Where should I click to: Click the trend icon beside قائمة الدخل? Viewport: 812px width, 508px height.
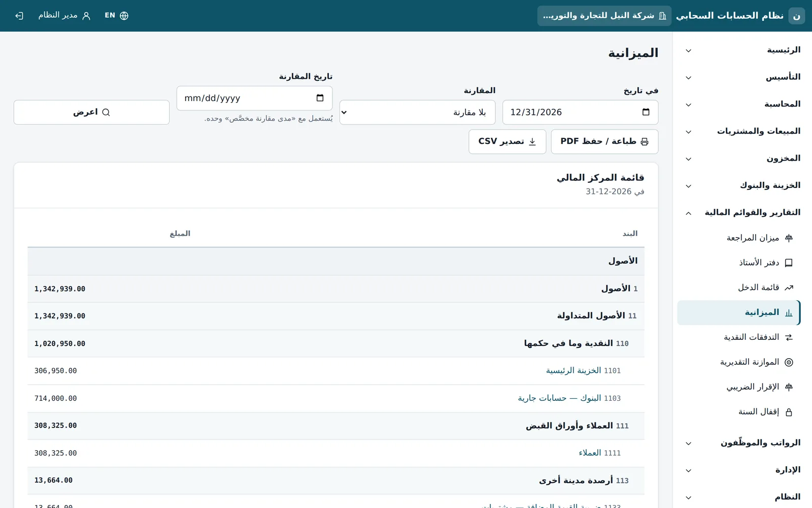coord(789,288)
